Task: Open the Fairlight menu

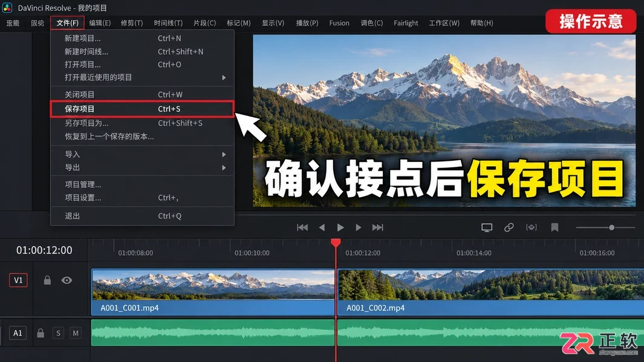Action: [406, 23]
